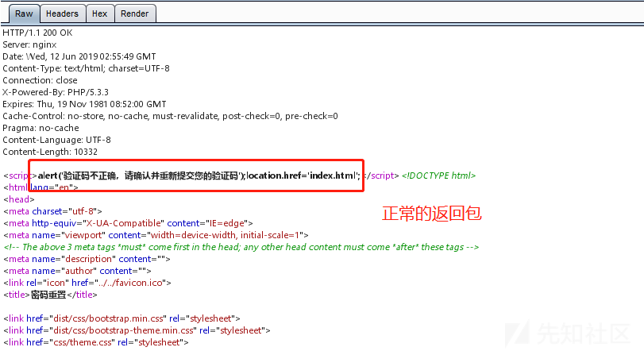Screen dimensions: 644x351
Task: Click the meta charset utf-8 line
Action: pyautogui.click(x=52, y=211)
